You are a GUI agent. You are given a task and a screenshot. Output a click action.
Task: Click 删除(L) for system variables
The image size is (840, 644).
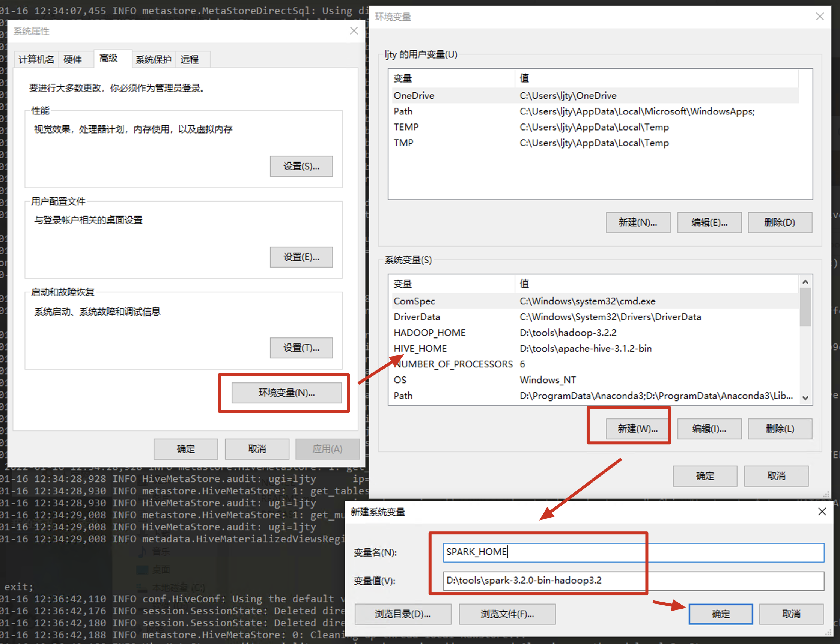coord(780,429)
